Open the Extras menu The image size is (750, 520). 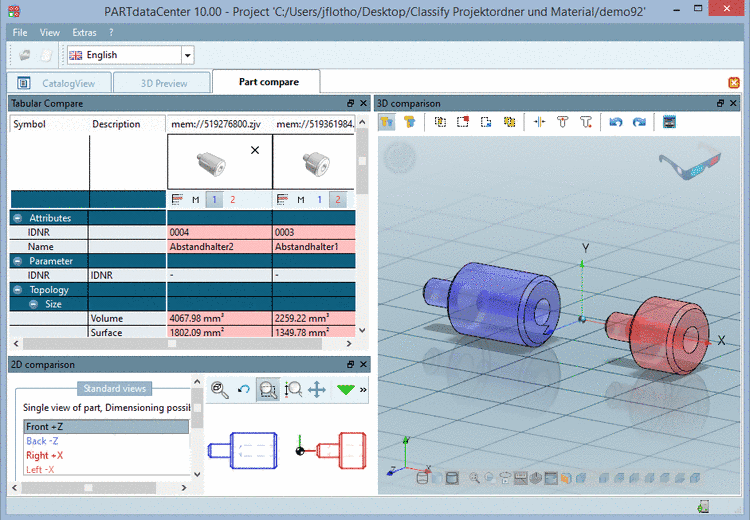(84, 33)
